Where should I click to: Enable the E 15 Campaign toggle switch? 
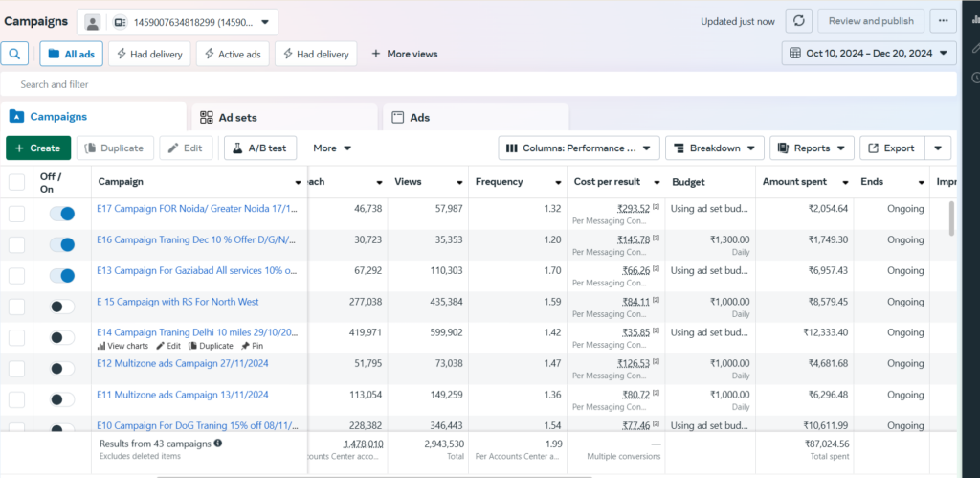pyautogui.click(x=62, y=307)
